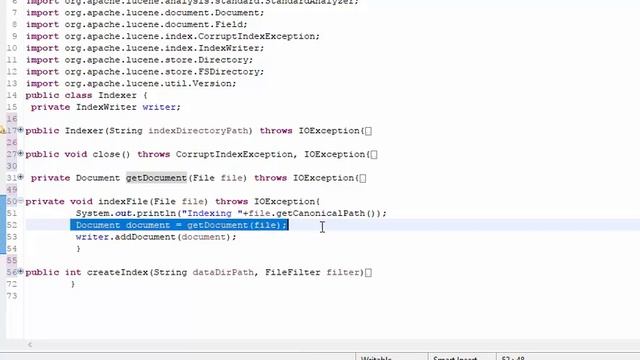Click the 'Smart Insert' status bar field
The image size is (640, 360).
point(462,357)
